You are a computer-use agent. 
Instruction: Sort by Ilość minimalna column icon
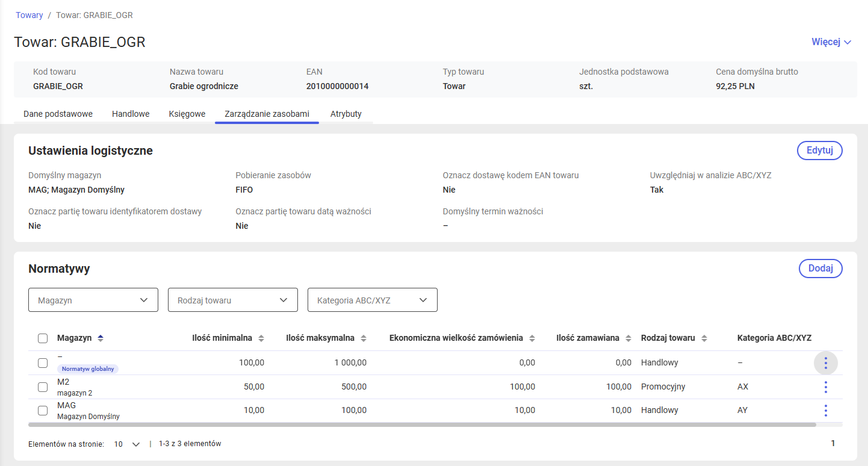coord(261,338)
